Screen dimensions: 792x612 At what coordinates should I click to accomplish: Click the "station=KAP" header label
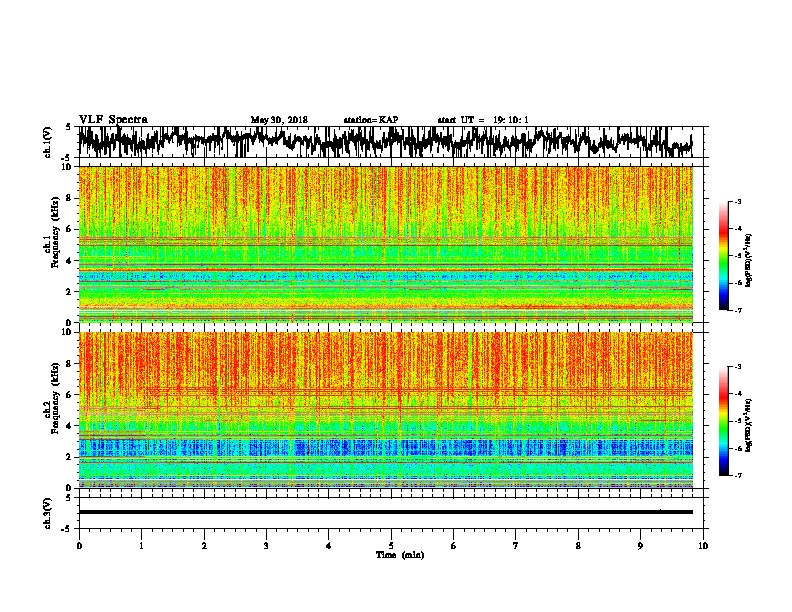pos(371,120)
